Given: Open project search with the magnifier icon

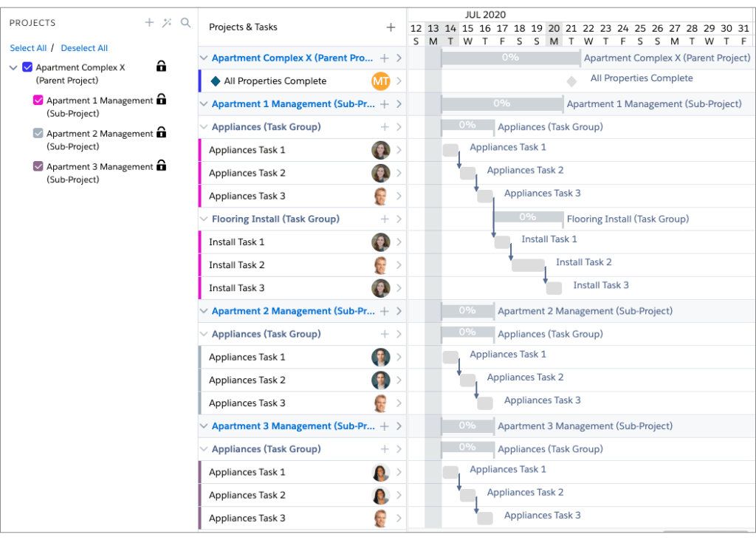Looking at the screenshot, I should 185,23.
